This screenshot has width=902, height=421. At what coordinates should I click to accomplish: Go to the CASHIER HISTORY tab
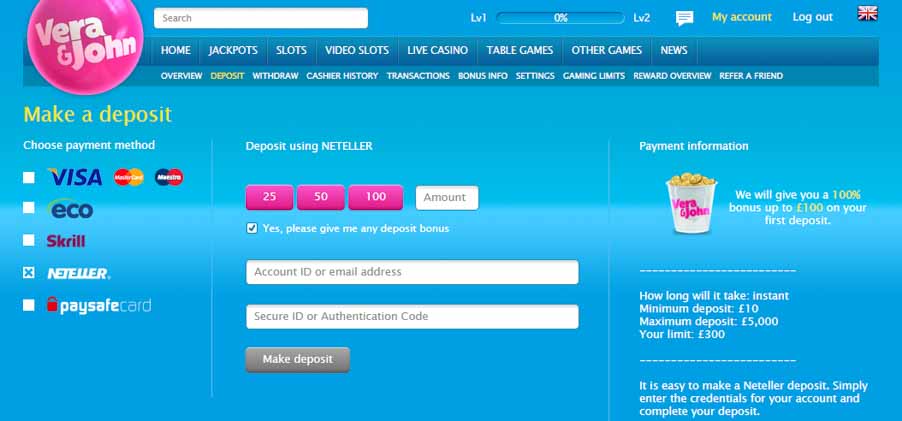pyautogui.click(x=342, y=76)
